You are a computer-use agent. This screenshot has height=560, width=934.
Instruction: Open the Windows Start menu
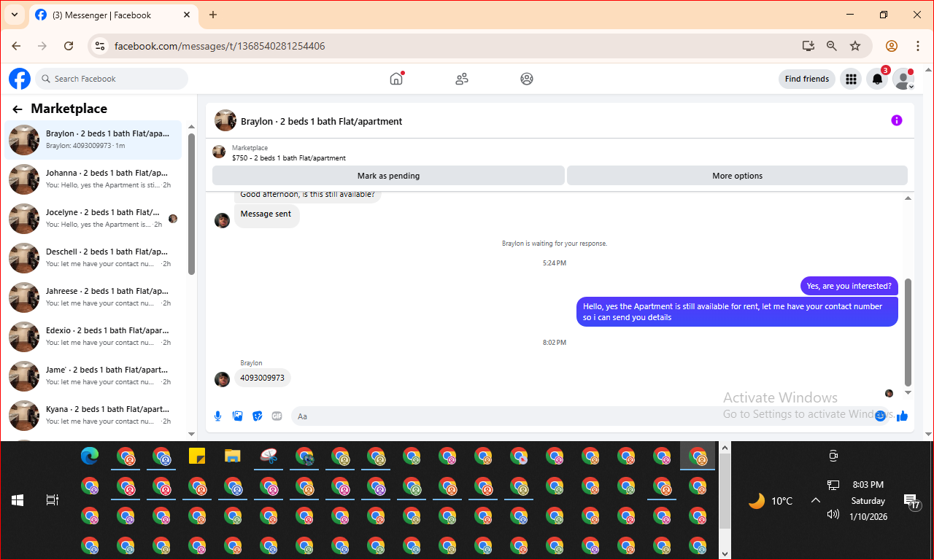tap(18, 500)
